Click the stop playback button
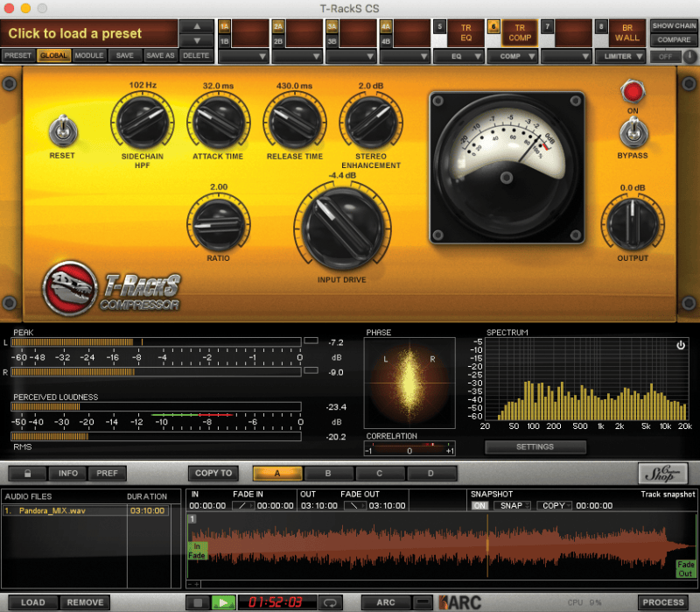The image size is (700, 612). coord(198,602)
